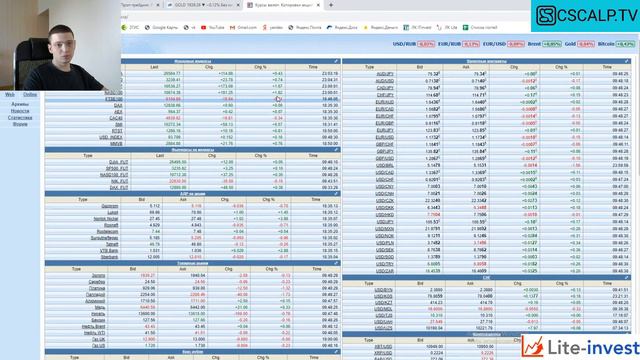This screenshot has height=360, width=640.
Task: Open the CAC40 index link
Action: coord(116,118)
